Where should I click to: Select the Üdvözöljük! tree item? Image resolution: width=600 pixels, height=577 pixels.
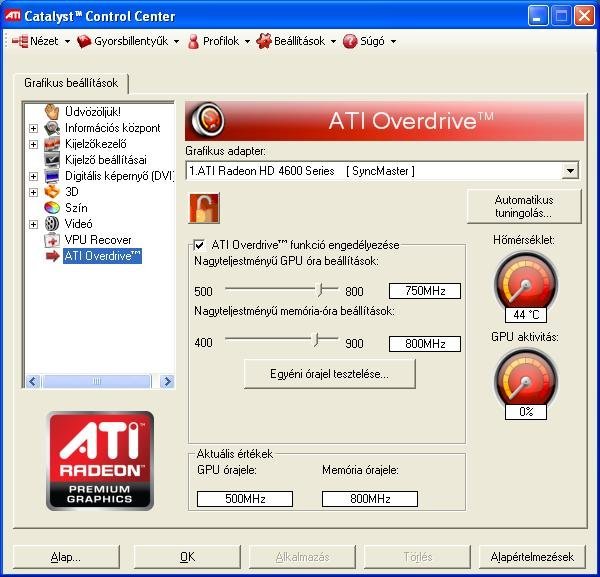pos(93,112)
